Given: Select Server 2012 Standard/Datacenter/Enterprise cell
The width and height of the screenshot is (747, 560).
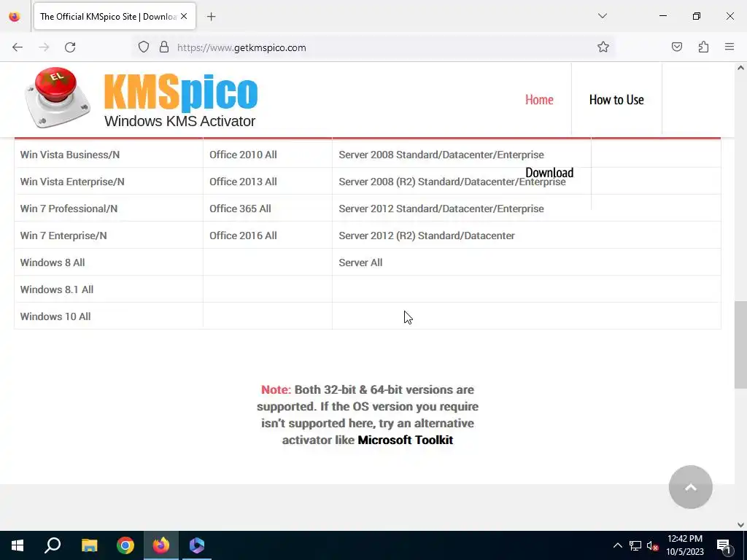Looking at the screenshot, I should [527, 209].
